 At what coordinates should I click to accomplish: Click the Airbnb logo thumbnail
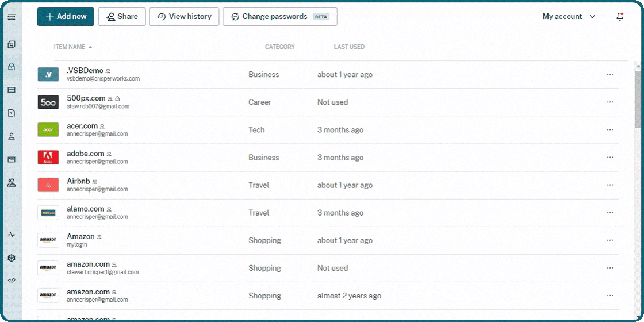(48, 185)
